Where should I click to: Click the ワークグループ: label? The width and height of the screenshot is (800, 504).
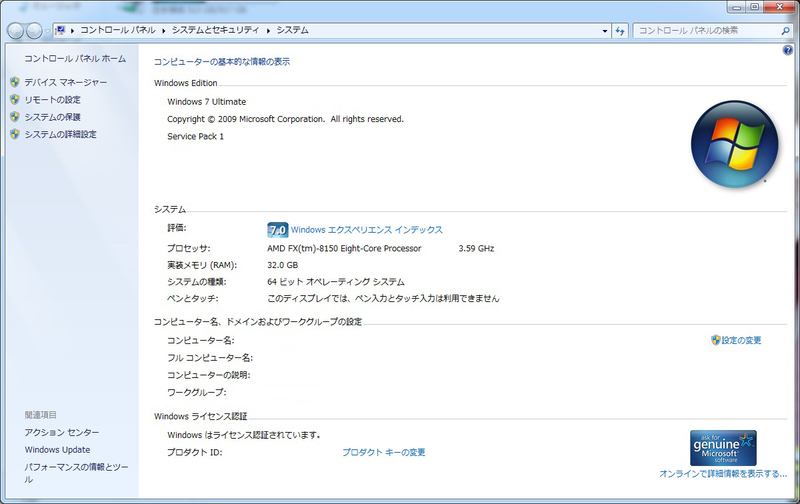click(x=196, y=392)
